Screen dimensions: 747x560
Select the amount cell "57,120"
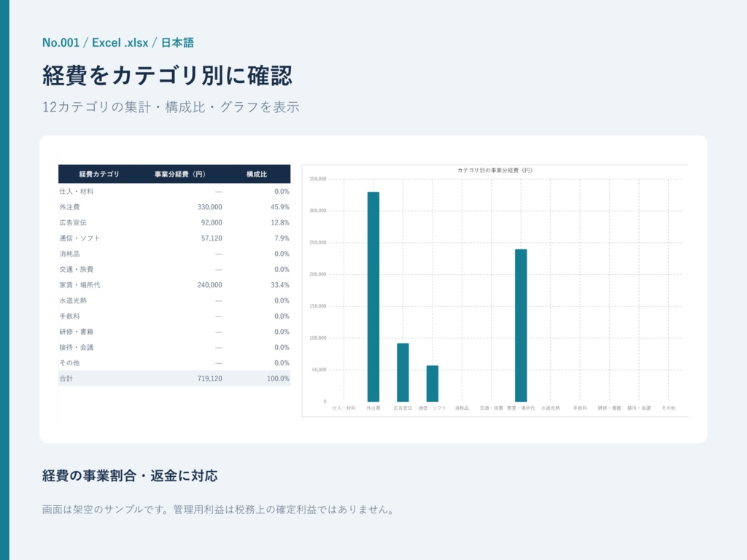tap(212, 238)
